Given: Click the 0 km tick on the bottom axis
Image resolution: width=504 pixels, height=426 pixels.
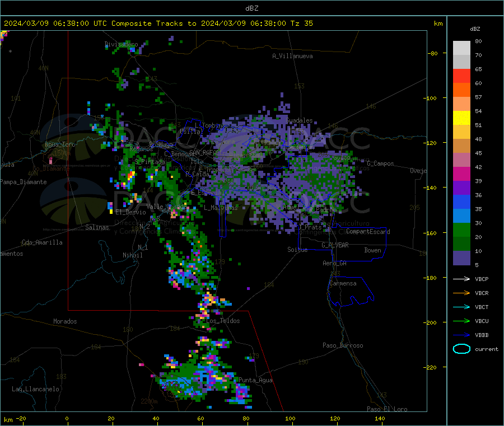Looking at the screenshot, I should pyautogui.click(x=67, y=418).
